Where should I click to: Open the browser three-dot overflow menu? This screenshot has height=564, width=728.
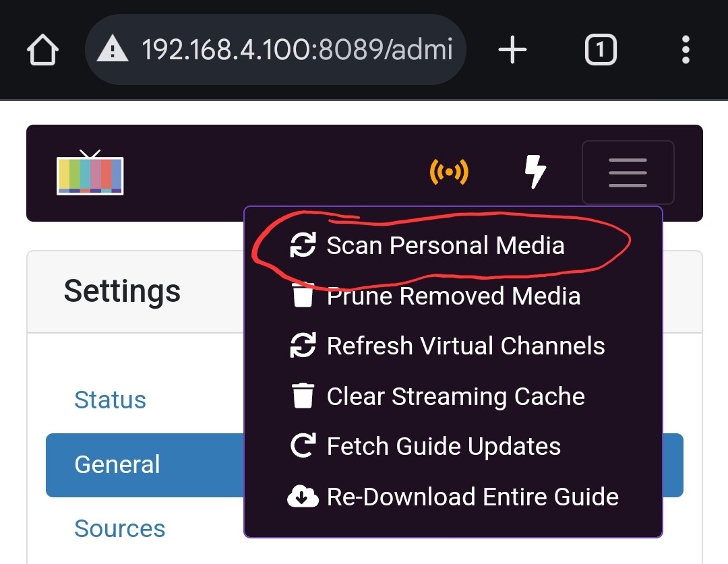tap(686, 51)
